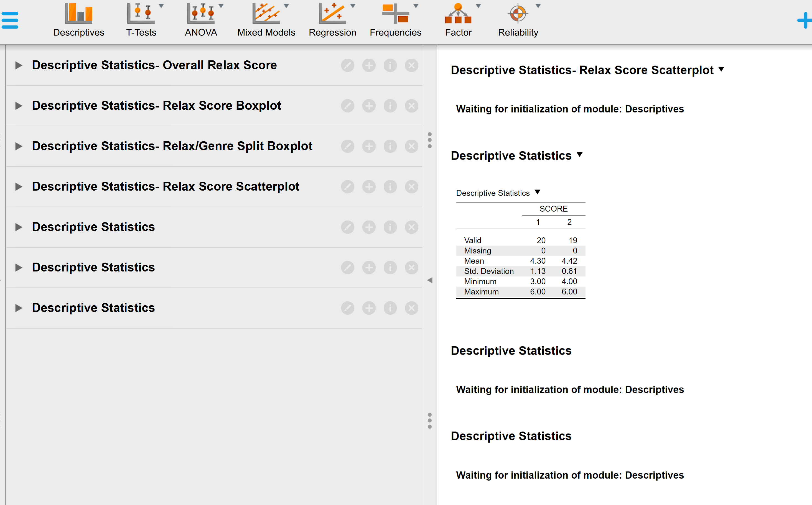The image size is (812, 505).
Task: Show info for the Relax/Genre Split Boxplot
Action: [390, 146]
